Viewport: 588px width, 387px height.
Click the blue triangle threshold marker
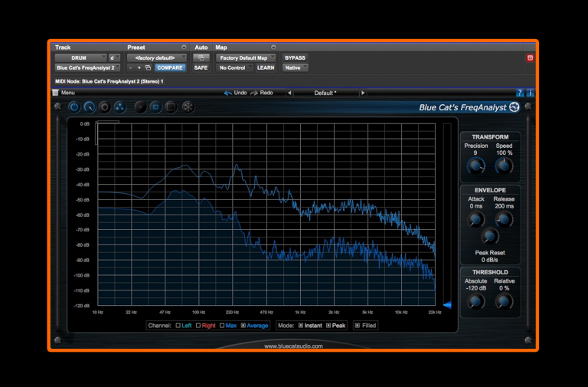click(447, 305)
